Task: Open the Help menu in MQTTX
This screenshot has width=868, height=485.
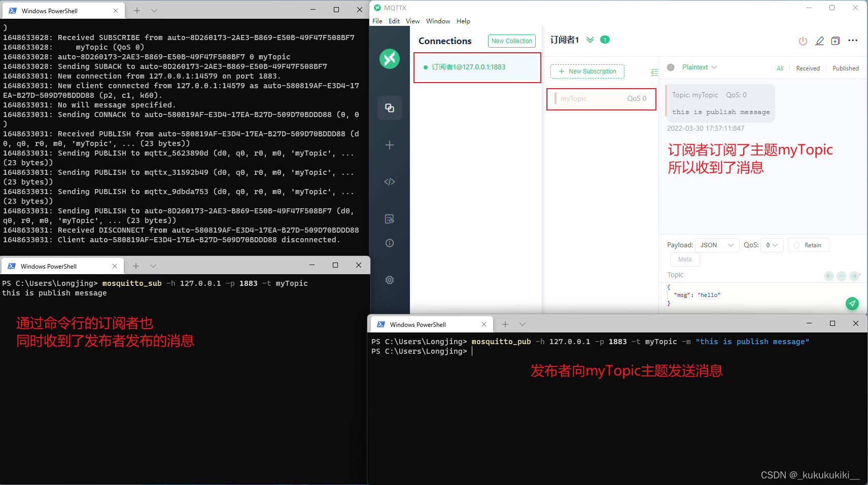Action: click(463, 21)
